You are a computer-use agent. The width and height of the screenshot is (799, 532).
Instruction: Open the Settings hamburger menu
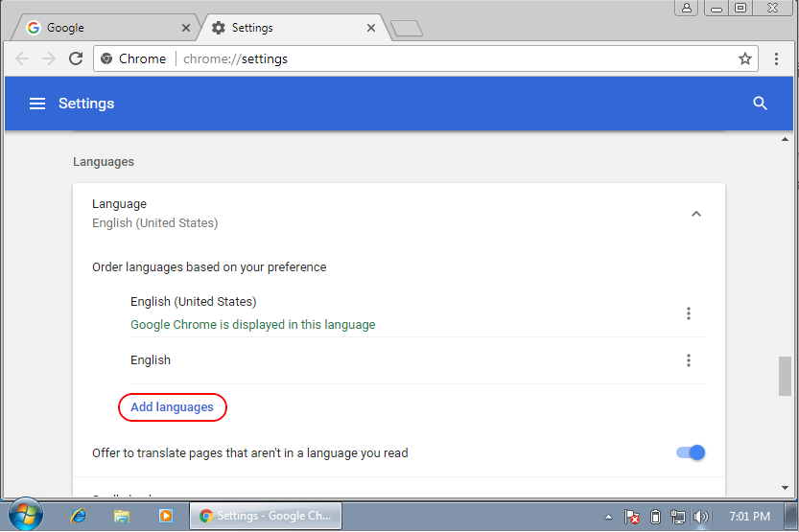[x=37, y=104]
